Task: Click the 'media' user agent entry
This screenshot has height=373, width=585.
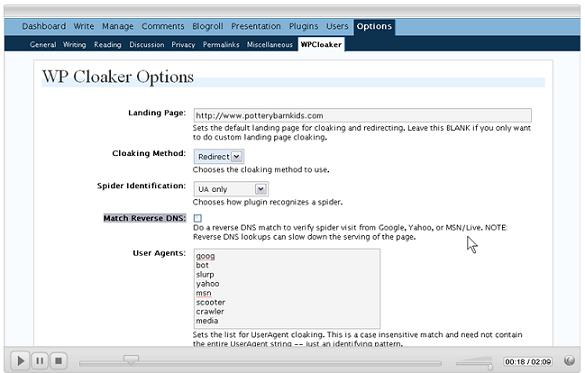Action: [x=207, y=321]
